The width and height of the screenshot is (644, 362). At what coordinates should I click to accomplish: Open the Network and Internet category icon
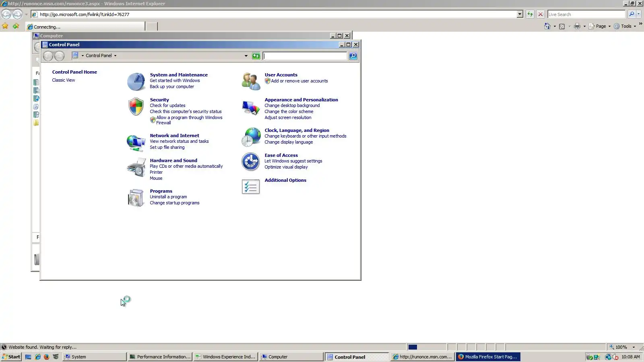[136, 143]
